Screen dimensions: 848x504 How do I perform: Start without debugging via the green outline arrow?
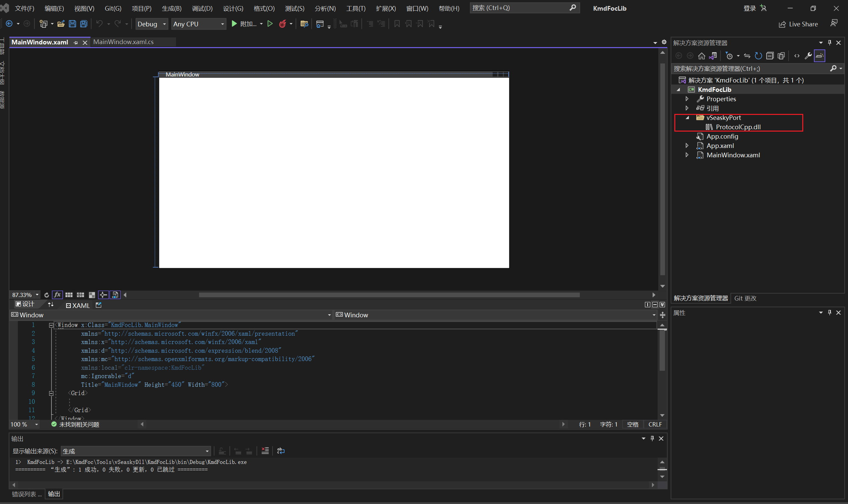click(270, 24)
